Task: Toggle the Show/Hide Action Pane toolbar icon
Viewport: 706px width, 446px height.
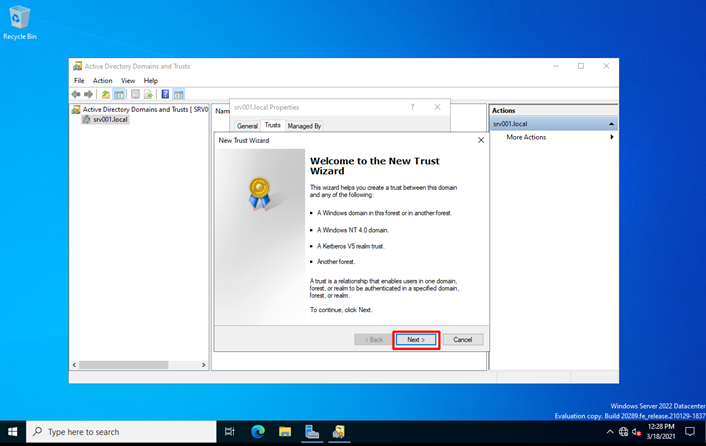Action: click(179, 94)
